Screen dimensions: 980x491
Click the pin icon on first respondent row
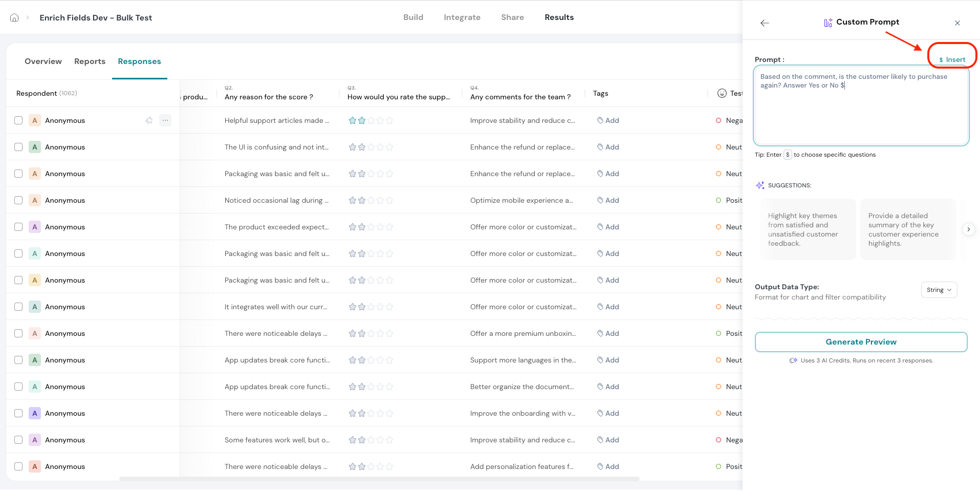[149, 120]
